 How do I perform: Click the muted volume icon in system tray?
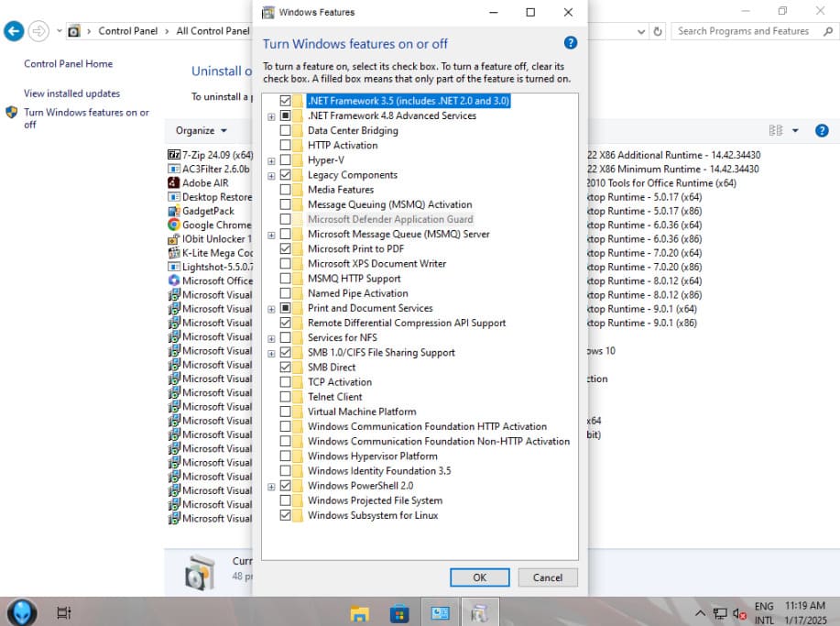pyautogui.click(x=739, y=613)
